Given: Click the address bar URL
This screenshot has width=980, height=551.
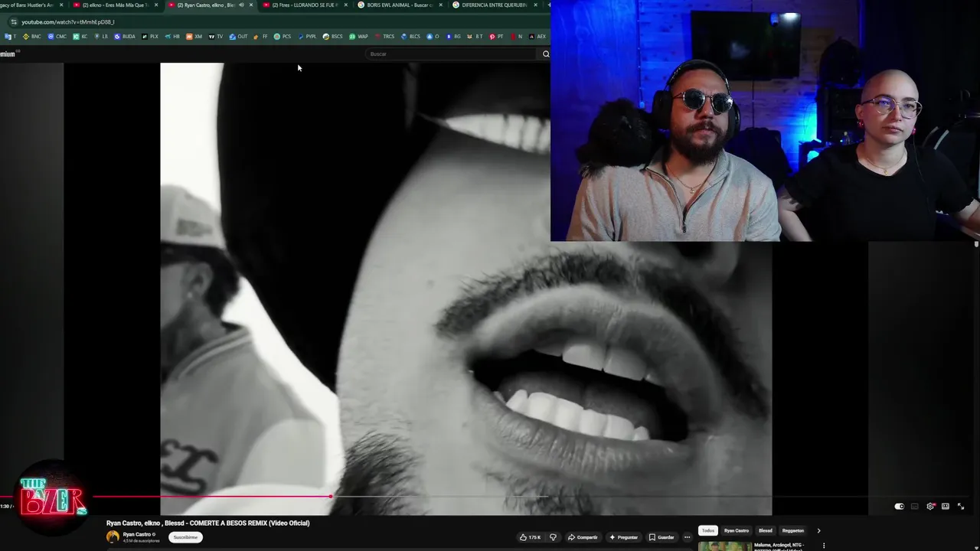Looking at the screenshot, I should pyautogui.click(x=68, y=22).
